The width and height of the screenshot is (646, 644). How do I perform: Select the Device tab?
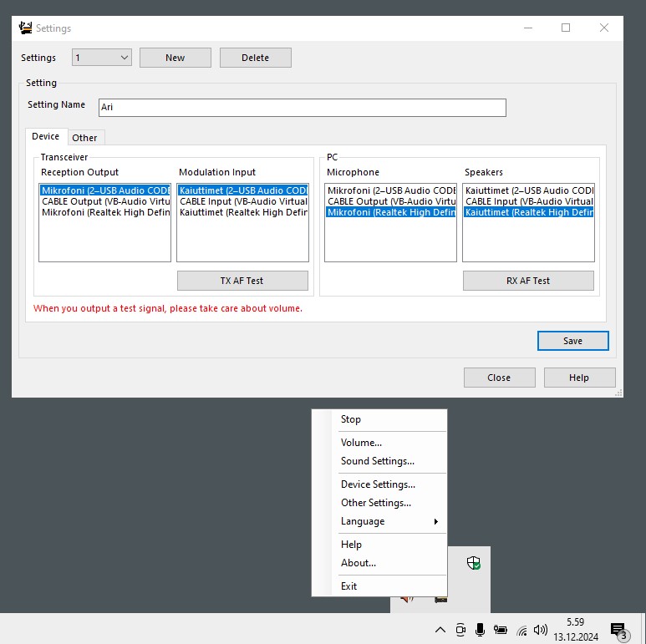[46, 136]
